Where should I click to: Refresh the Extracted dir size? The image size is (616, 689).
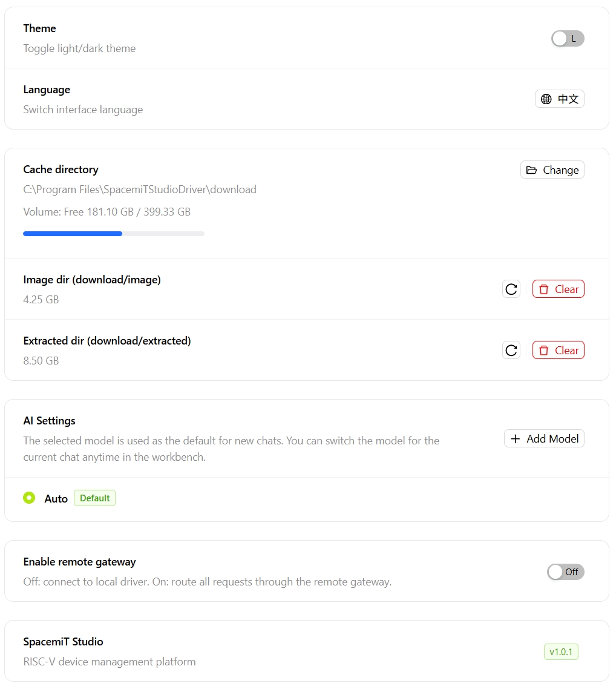(511, 350)
